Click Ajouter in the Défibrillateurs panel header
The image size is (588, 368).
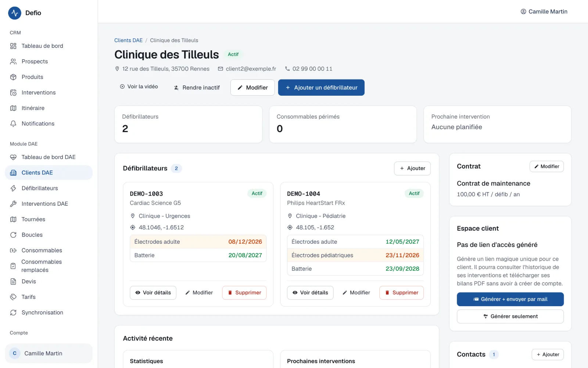[412, 168]
